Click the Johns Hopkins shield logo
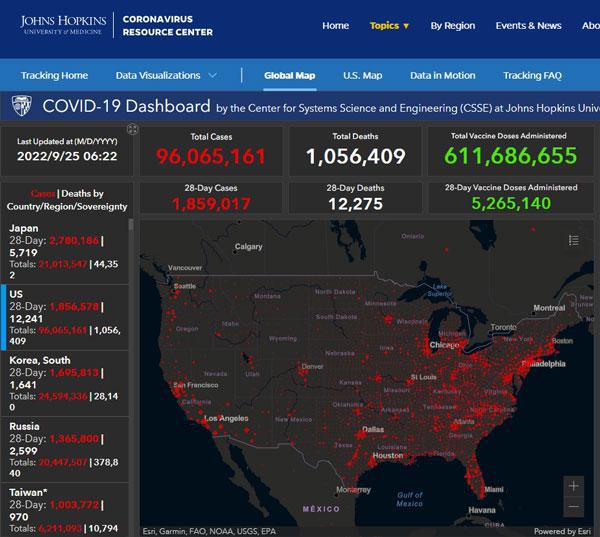The image size is (600, 537). pyautogui.click(x=20, y=106)
